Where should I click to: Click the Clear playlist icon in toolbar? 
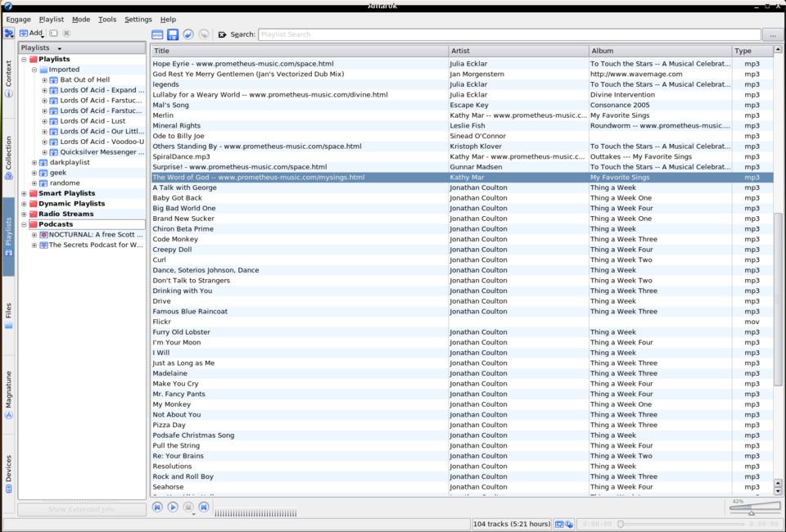point(157,34)
